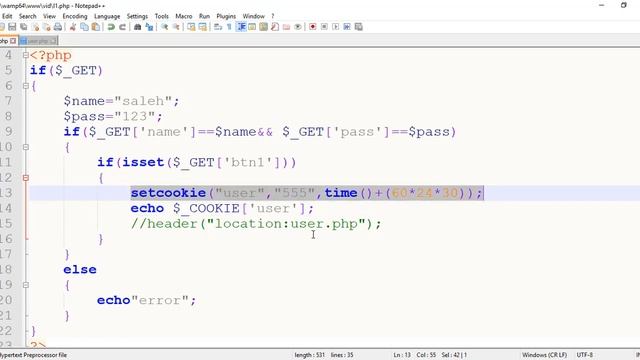Switch to the second inactive document tab

[x=38, y=41]
